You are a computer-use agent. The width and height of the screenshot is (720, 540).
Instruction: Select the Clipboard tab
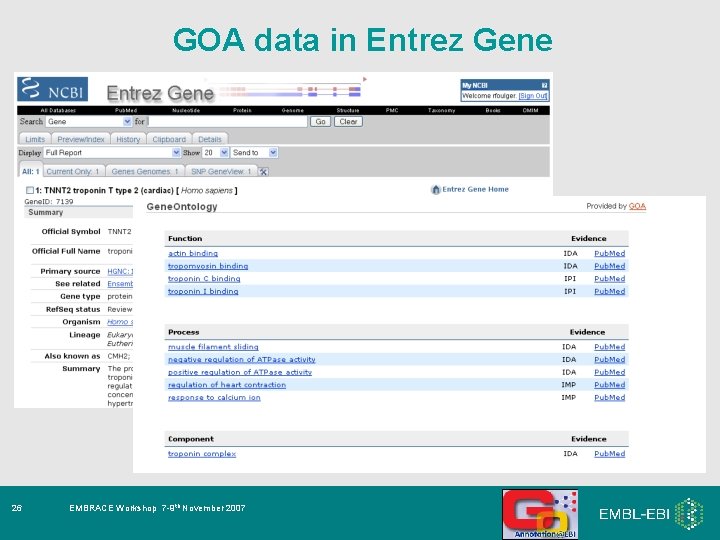coord(169,139)
